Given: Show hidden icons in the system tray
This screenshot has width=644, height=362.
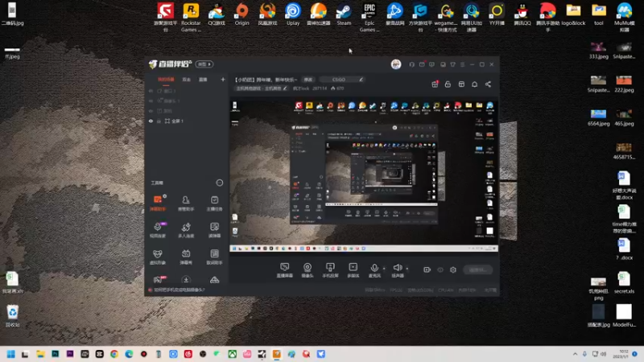Looking at the screenshot, I should pos(575,354).
